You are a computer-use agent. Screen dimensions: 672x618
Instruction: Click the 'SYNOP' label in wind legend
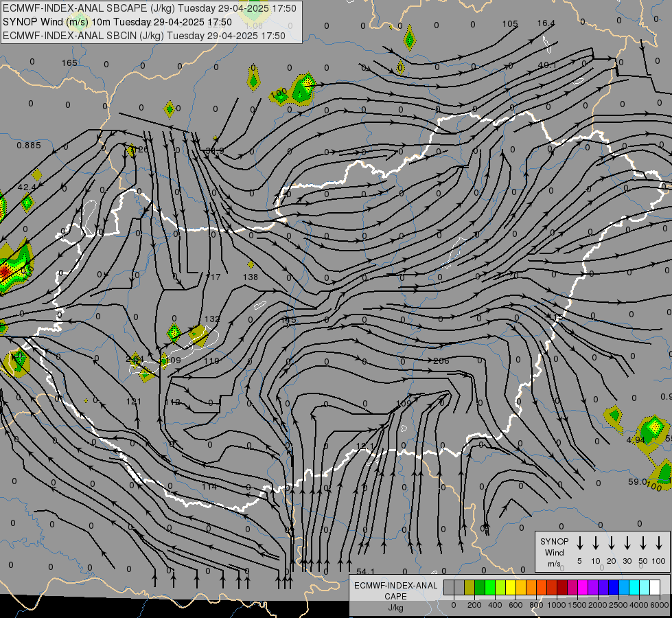(554, 541)
